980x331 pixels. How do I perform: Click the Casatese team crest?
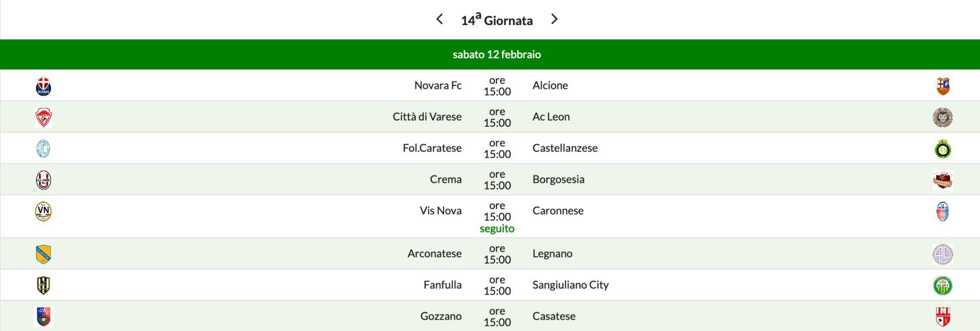(943, 317)
